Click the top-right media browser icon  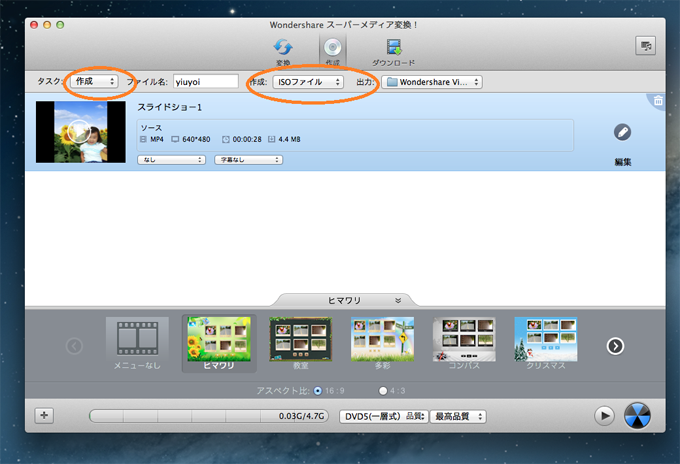[645, 46]
